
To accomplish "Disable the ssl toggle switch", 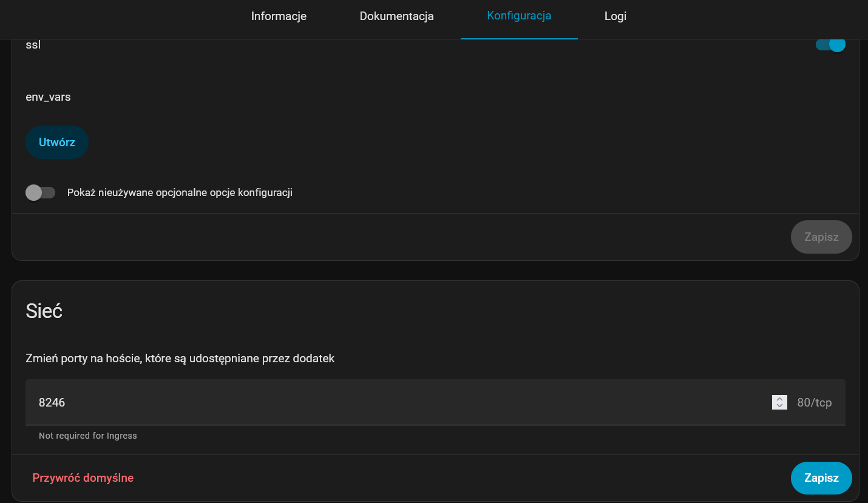I will 830,44.
